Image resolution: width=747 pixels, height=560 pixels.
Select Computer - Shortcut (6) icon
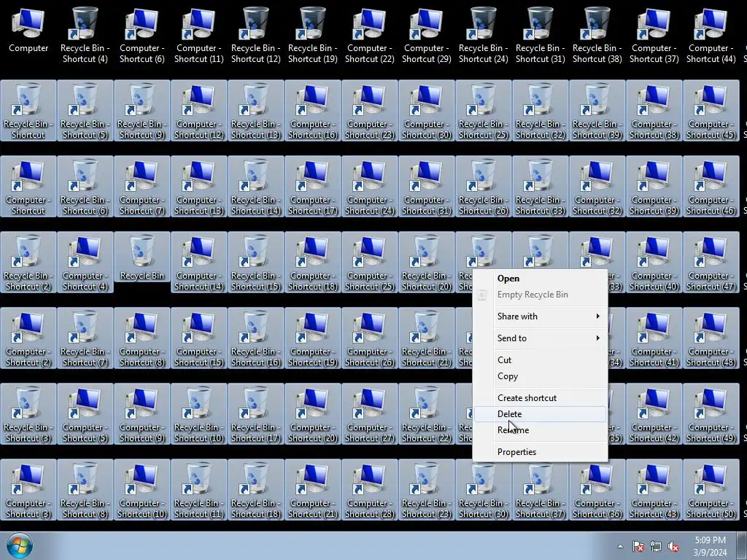[x=142, y=35]
